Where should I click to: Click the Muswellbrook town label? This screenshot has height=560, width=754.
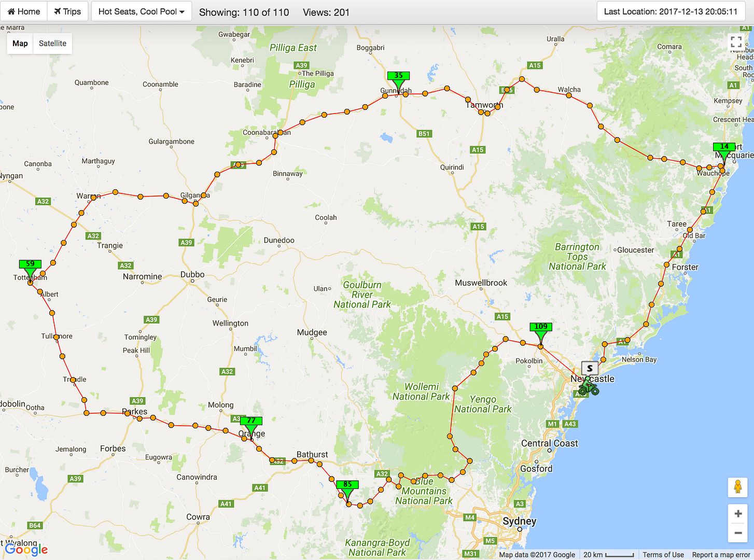pyautogui.click(x=481, y=283)
